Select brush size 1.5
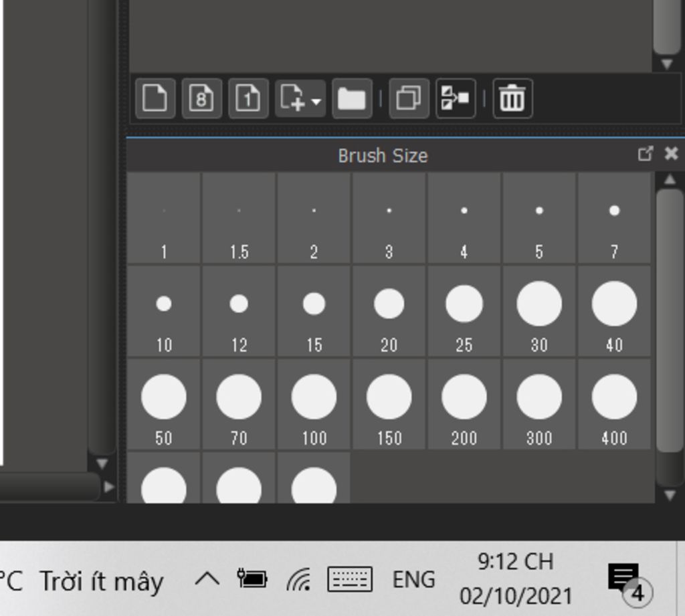Image resolution: width=685 pixels, height=616 pixels. [x=239, y=218]
